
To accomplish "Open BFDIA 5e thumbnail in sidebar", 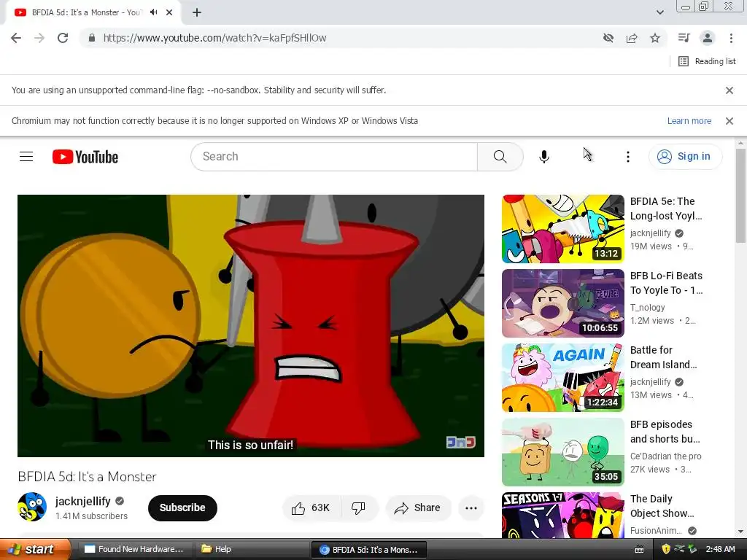I will [562, 229].
